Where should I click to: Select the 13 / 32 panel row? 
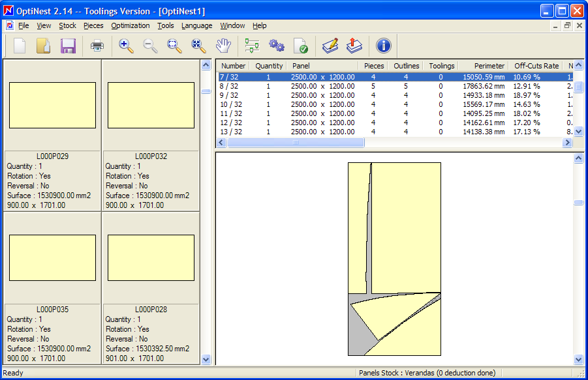pyautogui.click(x=395, y=132)
